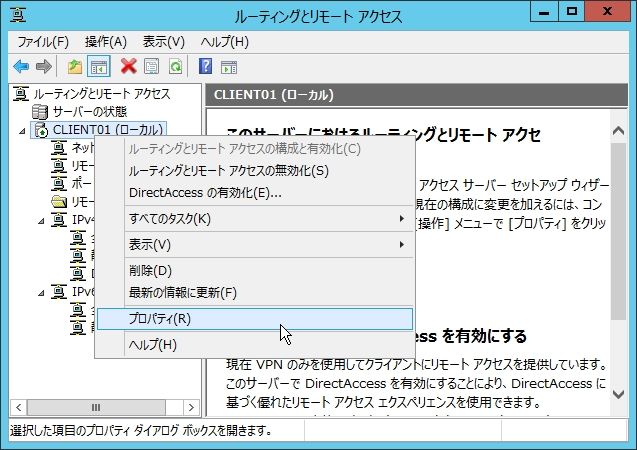Collapse the IPv4 tree node
Image resolution: width=637 pixels, height=450 pixels.
tap(41, 221)
